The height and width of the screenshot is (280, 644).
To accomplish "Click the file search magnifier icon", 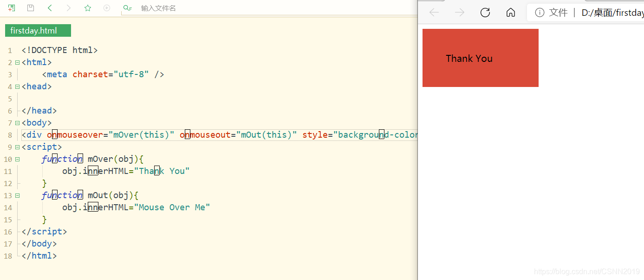I will pyautogui.click(x=127, y=8).
